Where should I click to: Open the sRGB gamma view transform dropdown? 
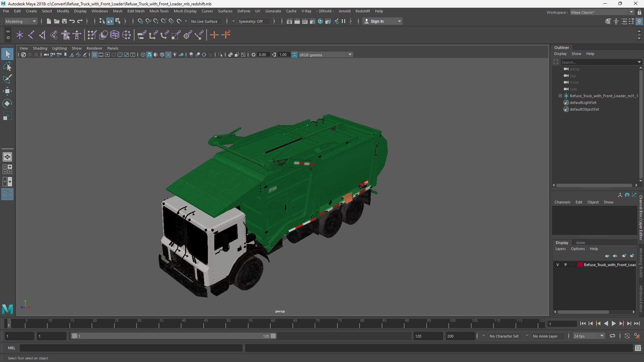325,55
